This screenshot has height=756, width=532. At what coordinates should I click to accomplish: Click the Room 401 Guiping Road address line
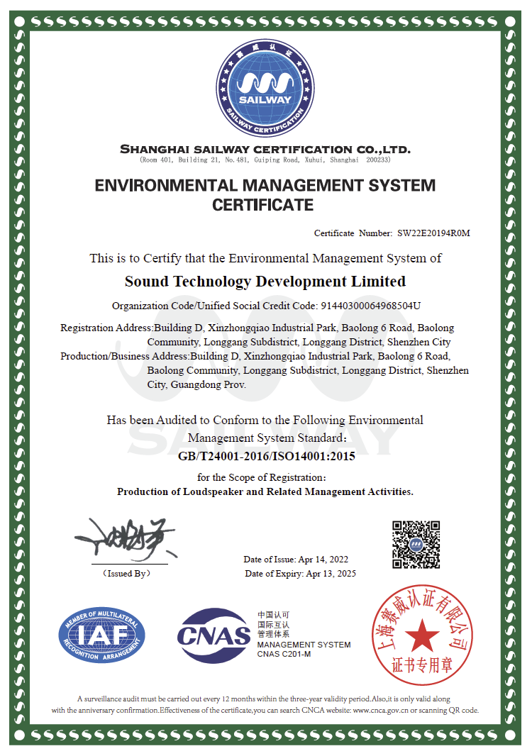coord(265,160)
